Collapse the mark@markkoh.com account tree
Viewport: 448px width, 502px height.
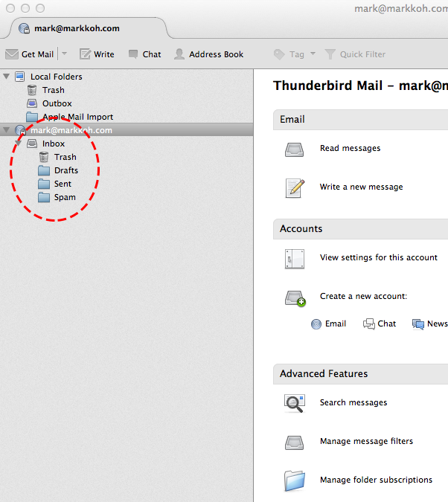7,130
